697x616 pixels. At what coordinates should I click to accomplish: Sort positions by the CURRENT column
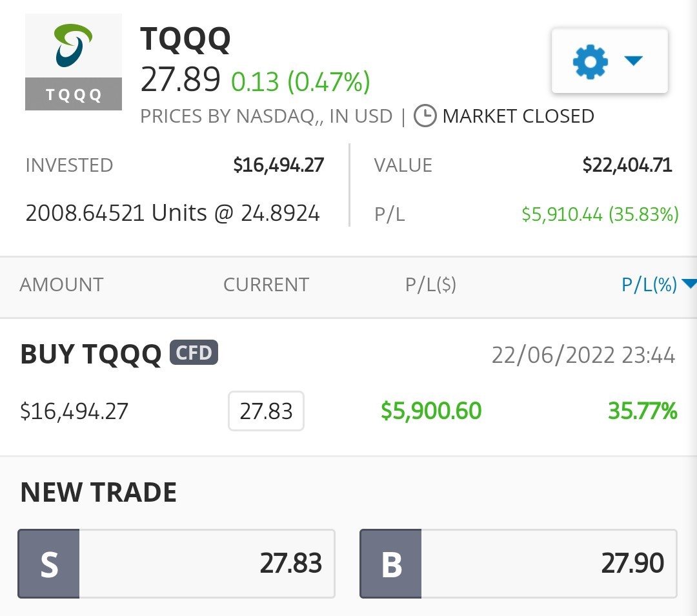click(x=267, y=285)
